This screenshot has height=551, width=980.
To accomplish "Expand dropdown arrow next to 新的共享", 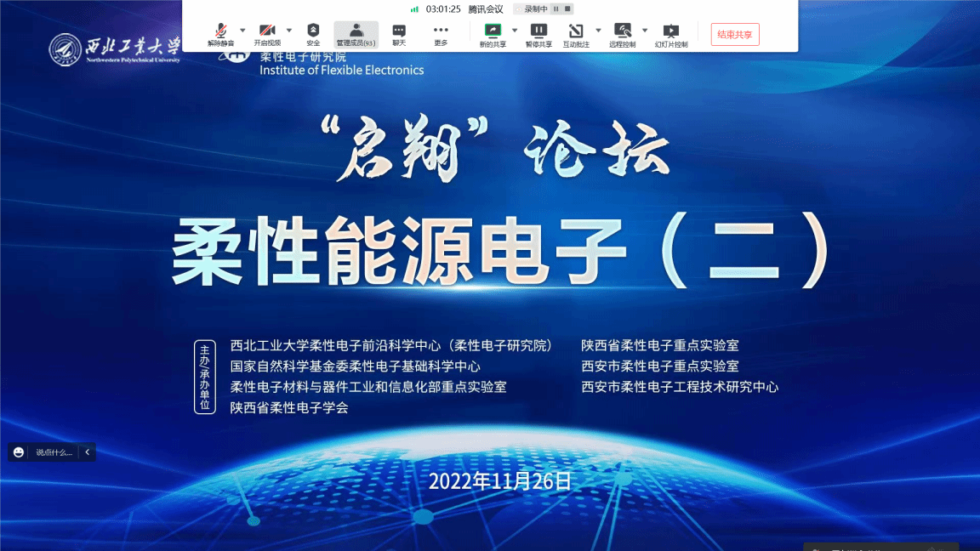I will (x=514, y=30).
